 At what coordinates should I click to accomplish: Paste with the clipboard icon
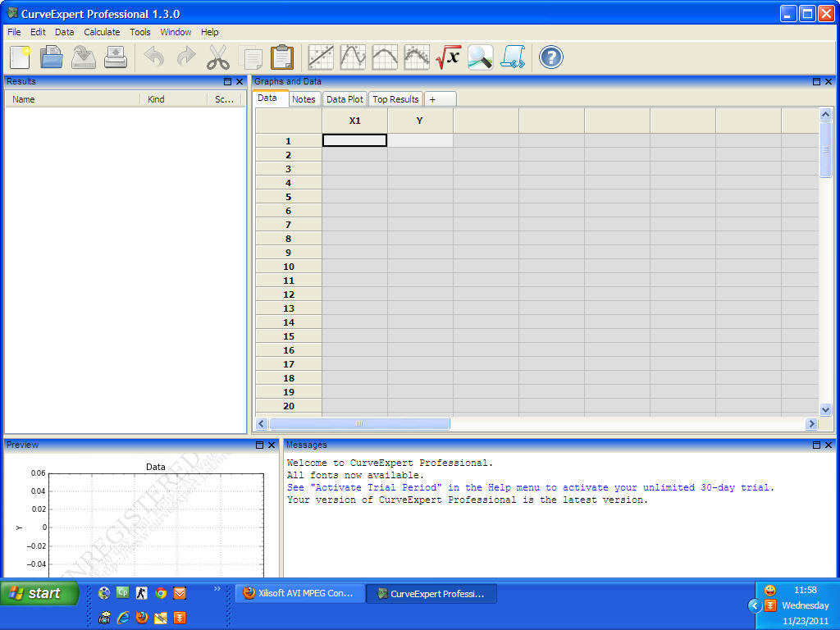[282, 57]
